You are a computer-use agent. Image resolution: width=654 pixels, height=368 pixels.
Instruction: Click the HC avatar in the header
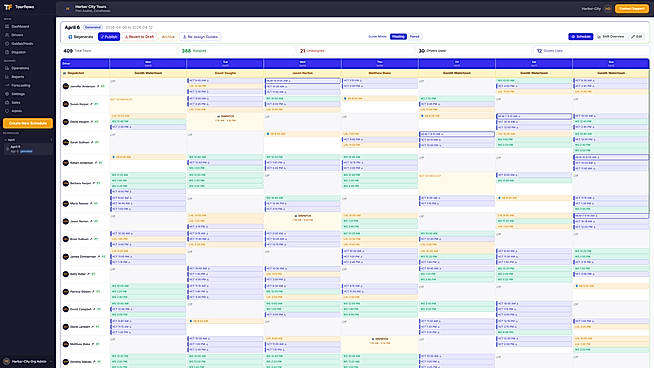click(608, 8)
